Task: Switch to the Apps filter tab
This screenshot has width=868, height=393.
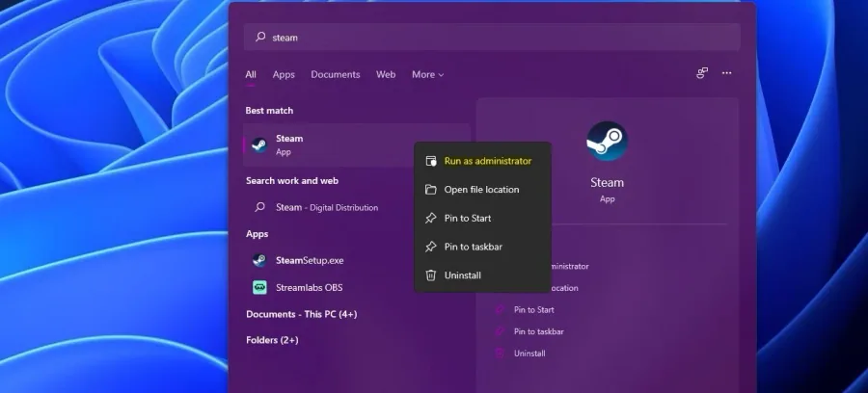Action: pos(284,74)
